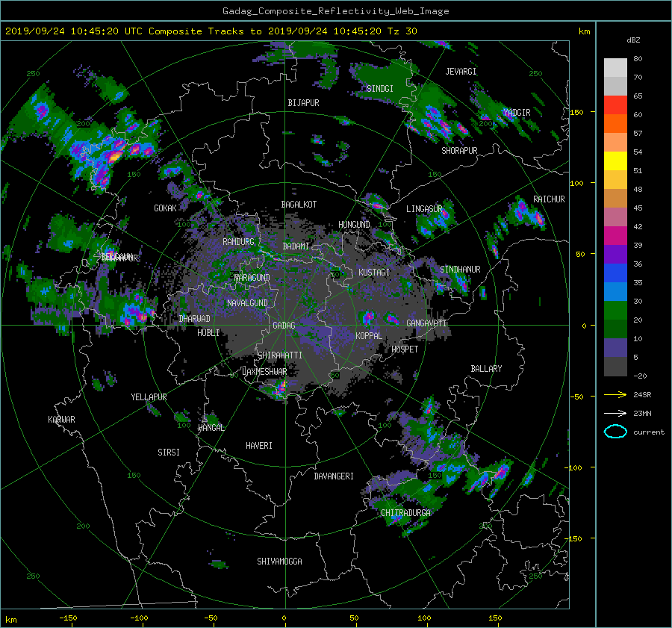Click the RAMDURG city label

pos(238,242)
